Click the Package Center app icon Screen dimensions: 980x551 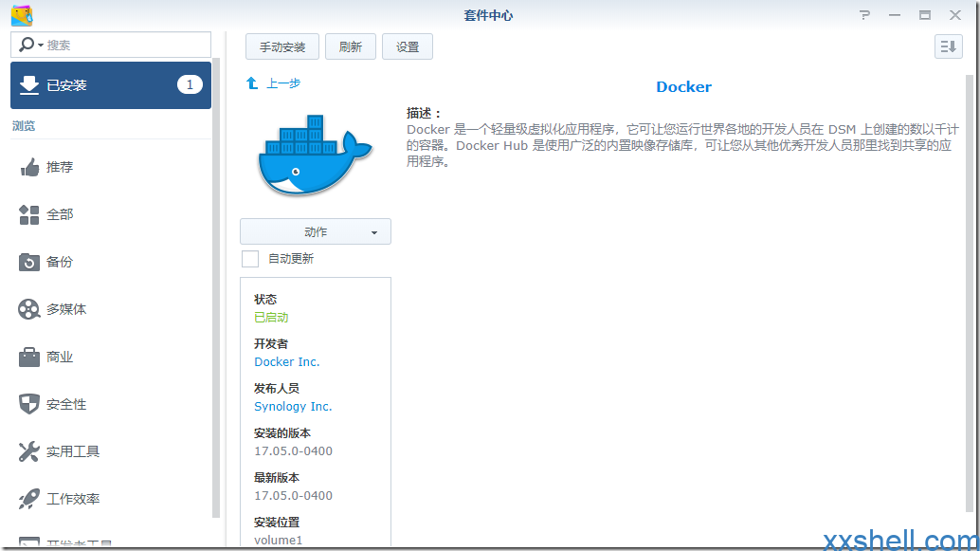22,15
